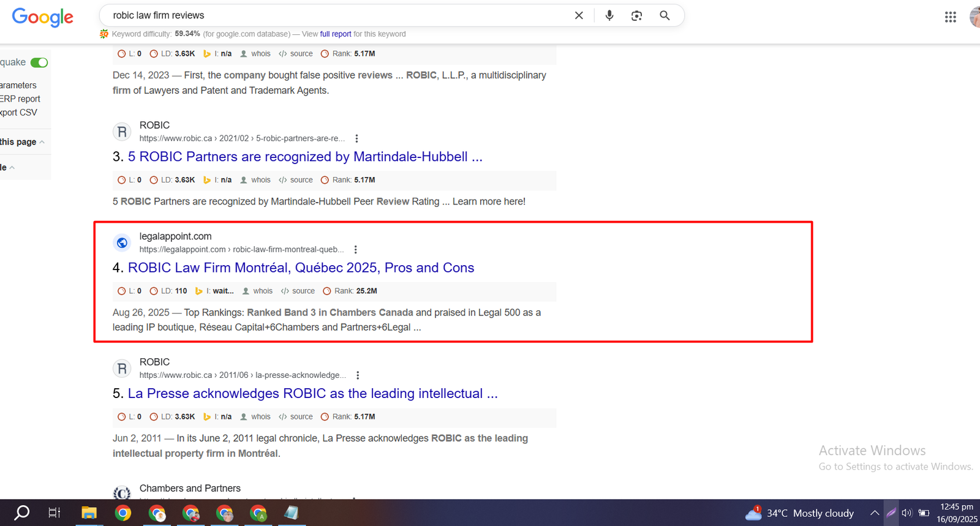The height and width of the screenshot is (526, 980).
Task: Open File Explorer from the taskbar
Action: click(89, 513)
